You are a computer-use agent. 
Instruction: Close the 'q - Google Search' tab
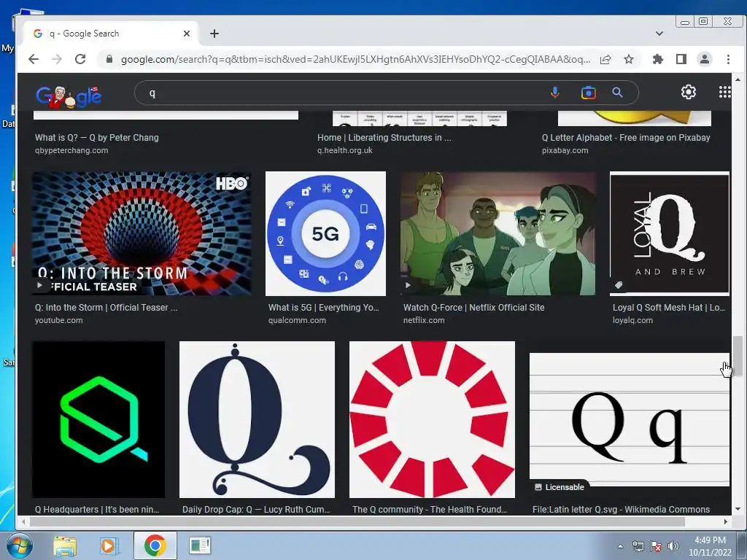187,34
